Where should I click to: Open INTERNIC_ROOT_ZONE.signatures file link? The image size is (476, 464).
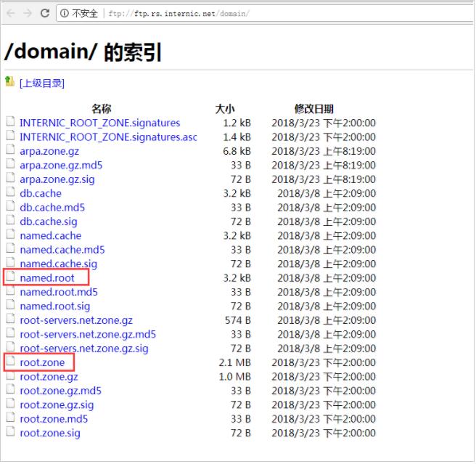click(x=100, y=123)
